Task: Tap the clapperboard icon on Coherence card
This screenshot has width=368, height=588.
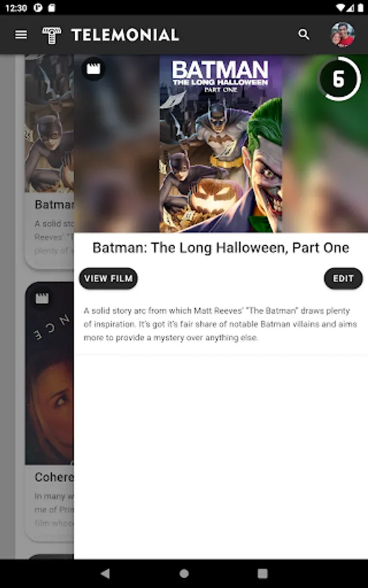Action: (x=42, y=299)
